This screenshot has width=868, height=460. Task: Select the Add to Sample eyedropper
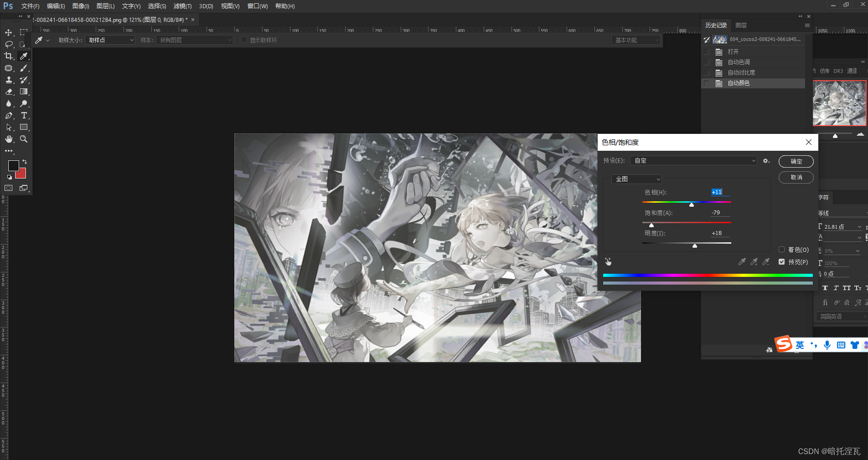click(x=754, y=261)
